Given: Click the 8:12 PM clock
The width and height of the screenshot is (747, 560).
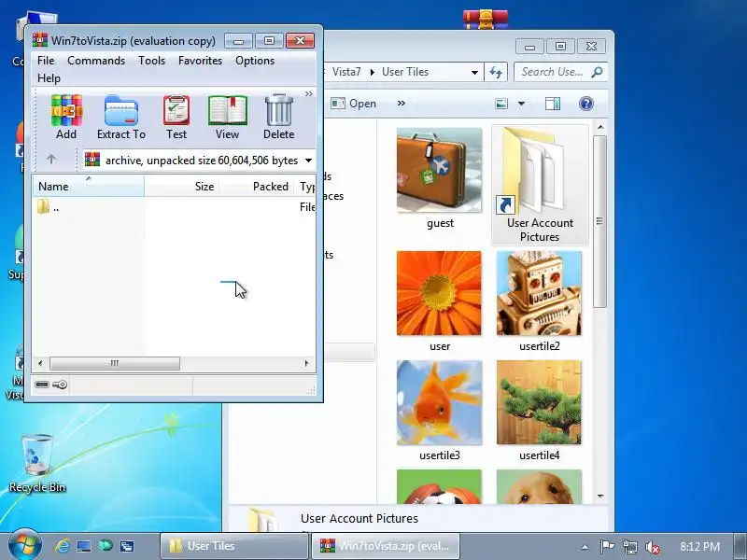Looking at the screenshot, I should 699,546.
